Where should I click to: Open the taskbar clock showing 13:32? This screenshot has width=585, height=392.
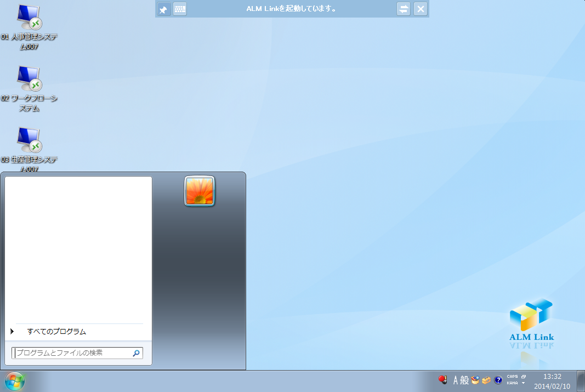click(x=552, y=381)
